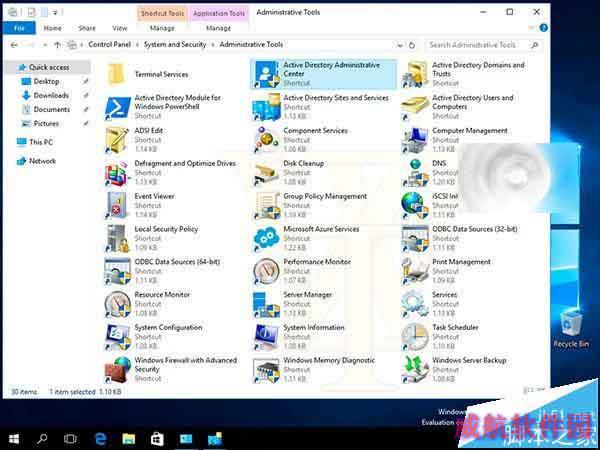The width and height of the screenshot is (600, 450).
Task: Select Active Directory Users and Computers icon
Action: (416, 108)
